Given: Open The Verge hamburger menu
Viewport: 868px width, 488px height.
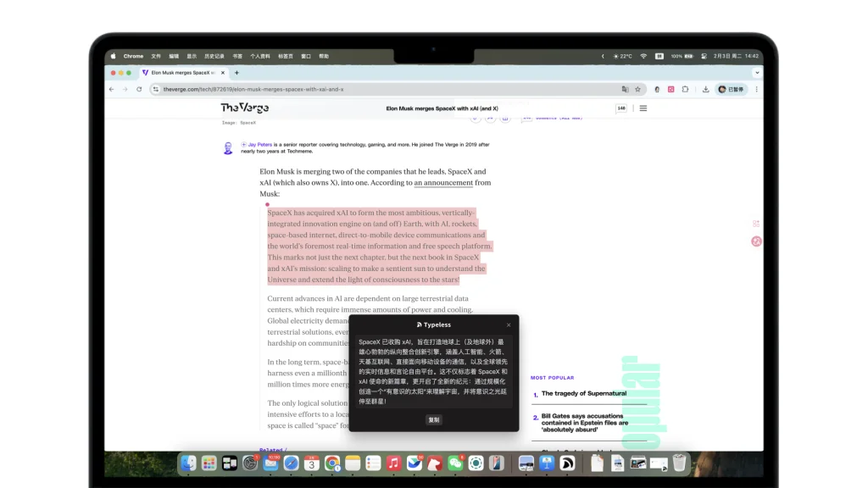Looking at the screenshot, I should (x=643, y=108).
